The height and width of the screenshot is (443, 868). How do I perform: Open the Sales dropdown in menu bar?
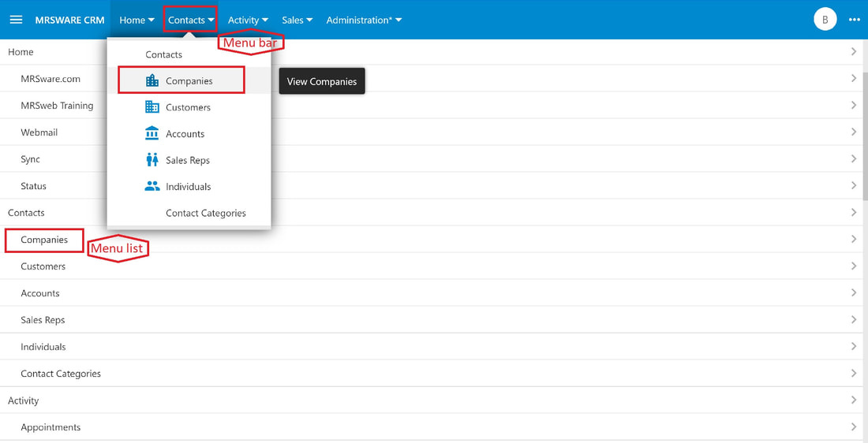coord(297,20)
